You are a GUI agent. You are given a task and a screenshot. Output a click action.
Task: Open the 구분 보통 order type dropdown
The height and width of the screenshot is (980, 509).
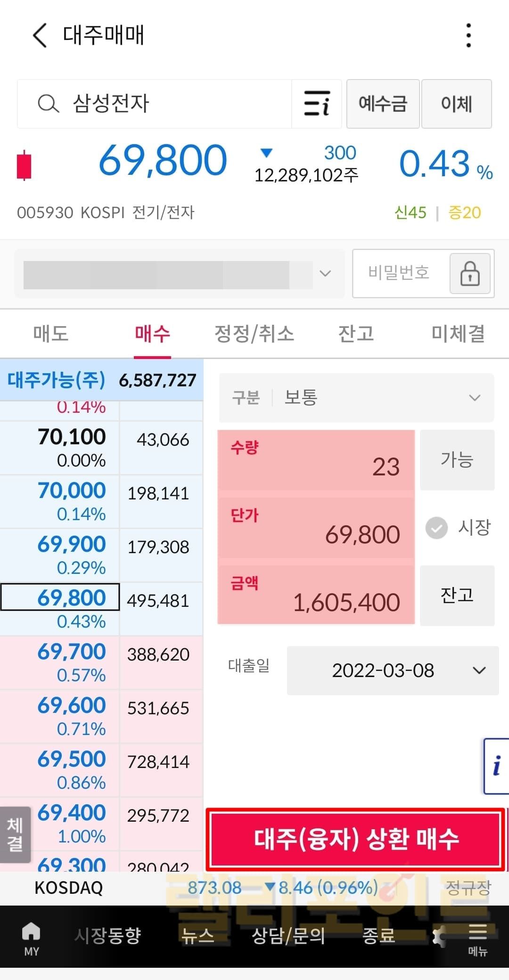[356, 398]
